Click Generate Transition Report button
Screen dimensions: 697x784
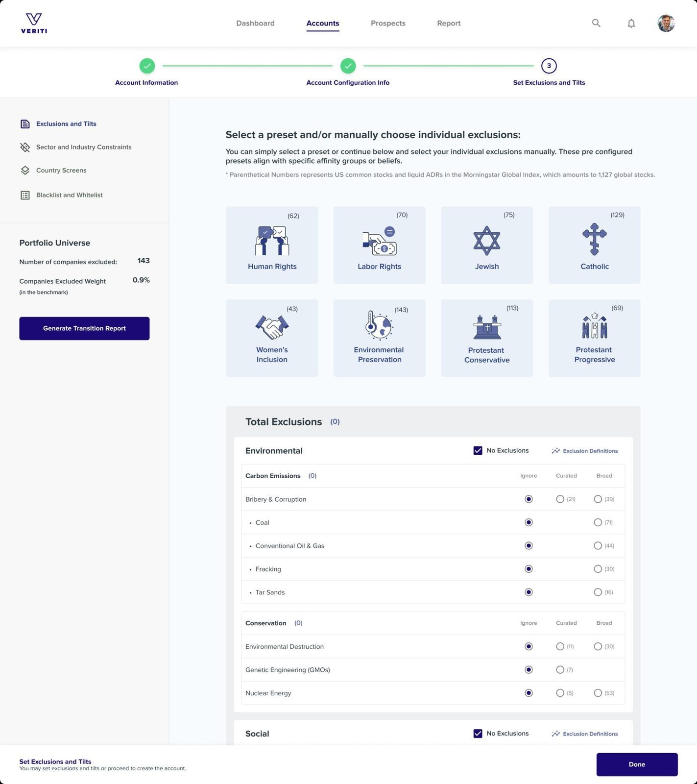click(84, 328)
